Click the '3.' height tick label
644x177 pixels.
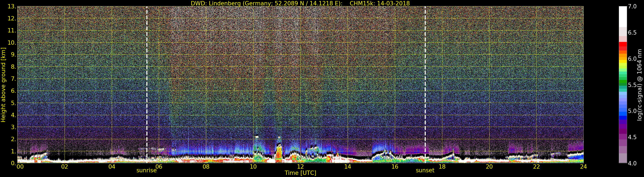pyautogui.click(x=13, y=127)
